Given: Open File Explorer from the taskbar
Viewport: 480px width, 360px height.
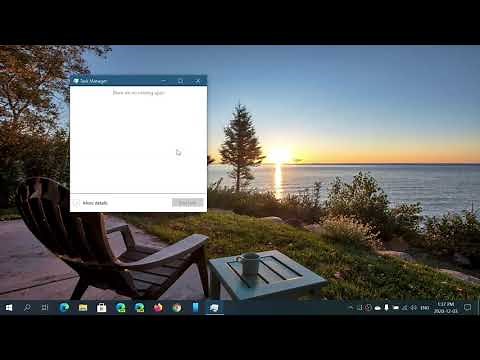Looking at the screenshot, I should tap(83, 308).
